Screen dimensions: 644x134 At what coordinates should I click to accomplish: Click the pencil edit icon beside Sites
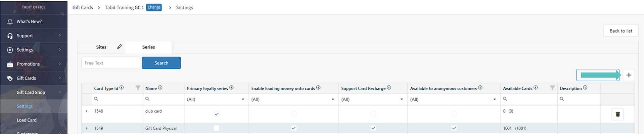[120, 47]
